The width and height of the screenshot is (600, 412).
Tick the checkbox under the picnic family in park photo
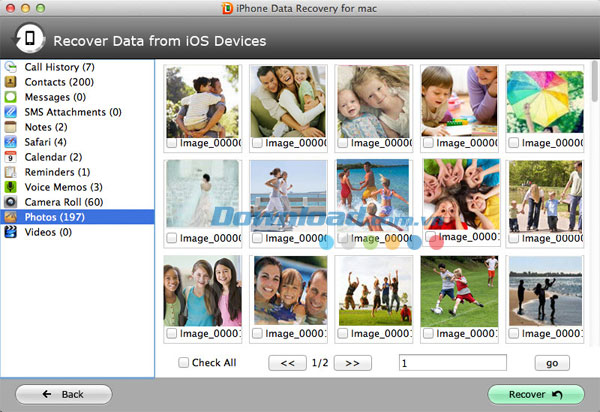514,238
